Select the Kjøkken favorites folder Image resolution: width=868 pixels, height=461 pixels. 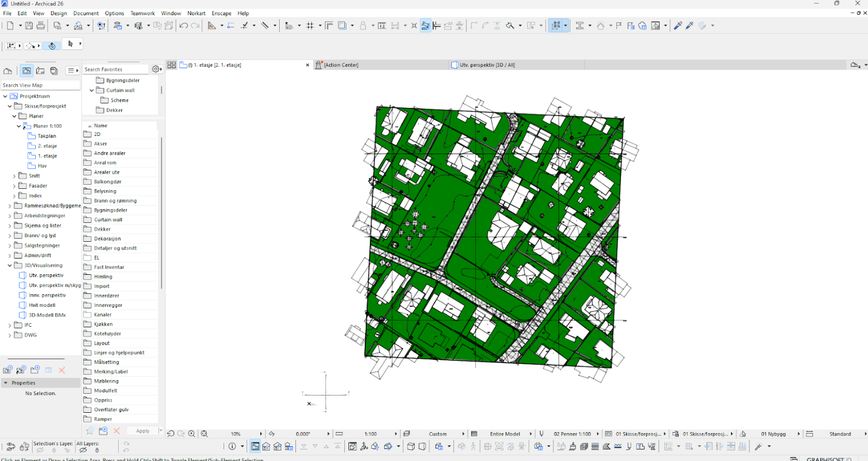[x=103, y=324]
